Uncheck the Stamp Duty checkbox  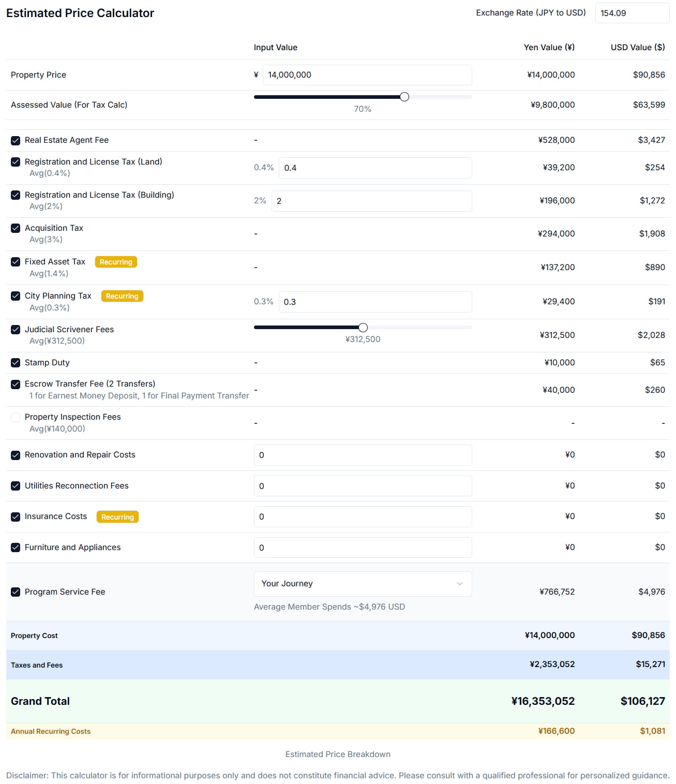tap(16, 363)
